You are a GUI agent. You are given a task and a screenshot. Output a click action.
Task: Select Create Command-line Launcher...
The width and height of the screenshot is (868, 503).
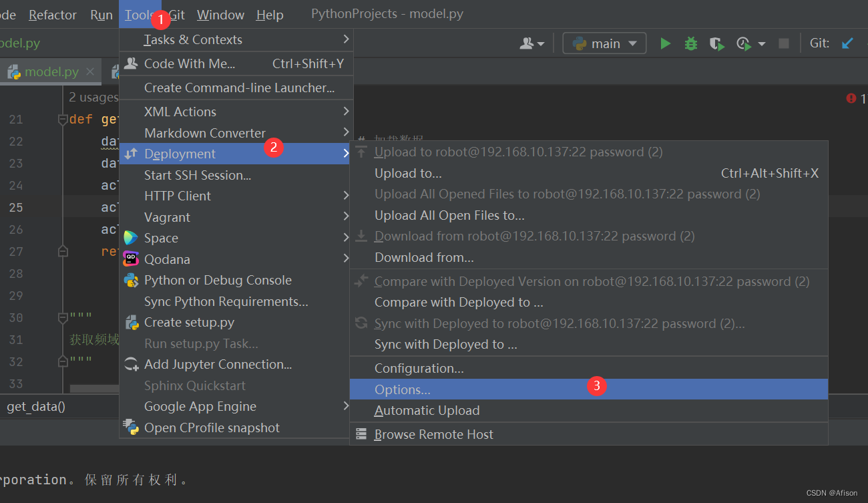click(x=236, y=88)
